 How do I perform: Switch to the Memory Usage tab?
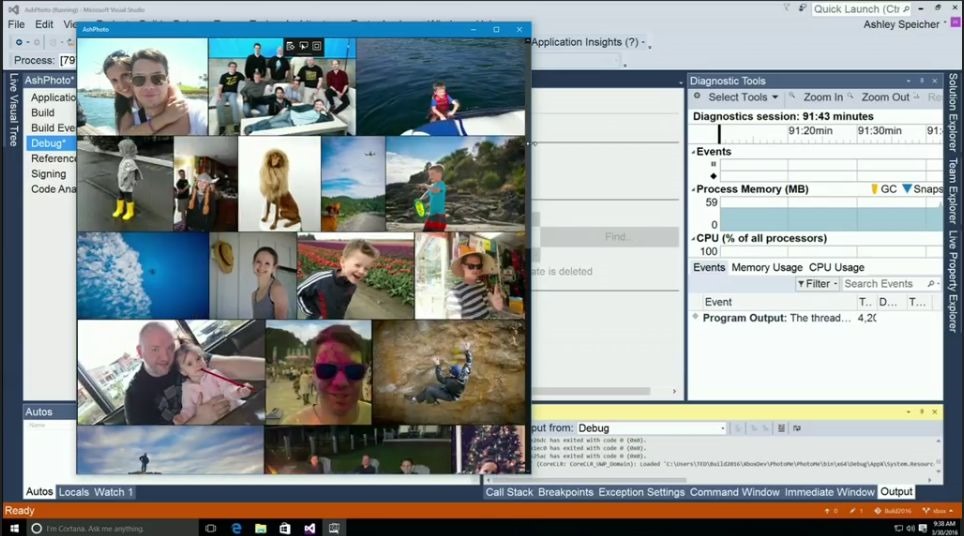[766, 267]
